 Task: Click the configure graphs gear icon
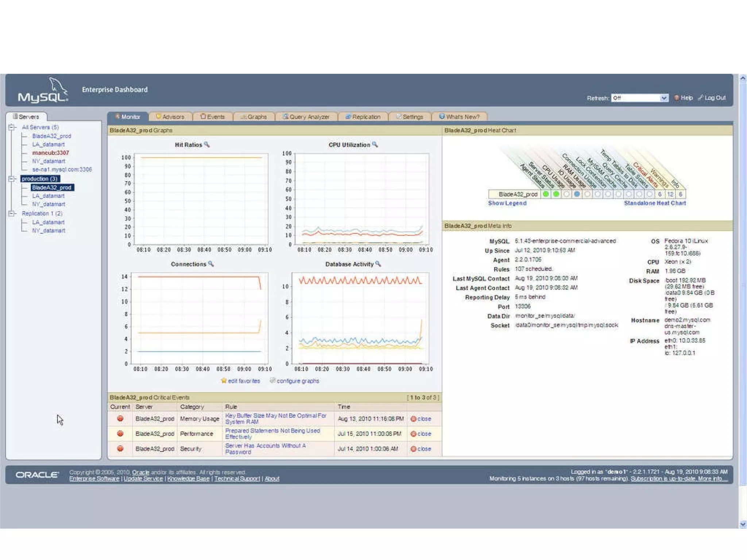(272, 381)
